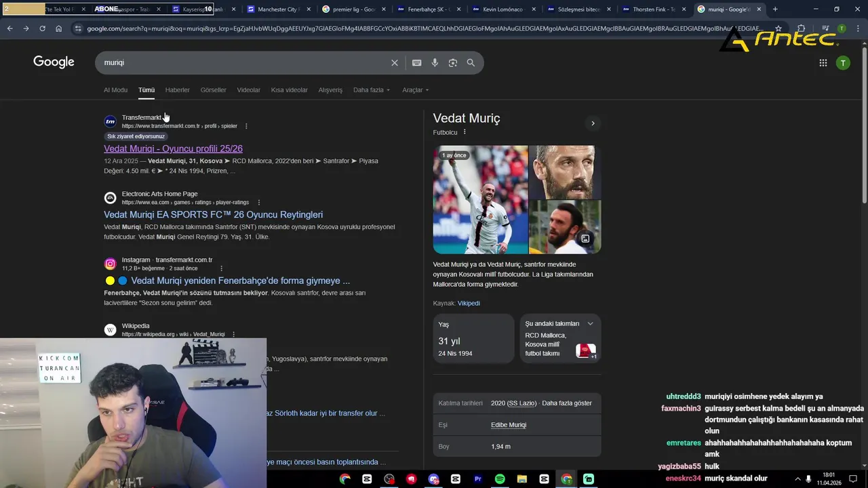Switch to the Kısa videolar tab

[x=289, y=90]
